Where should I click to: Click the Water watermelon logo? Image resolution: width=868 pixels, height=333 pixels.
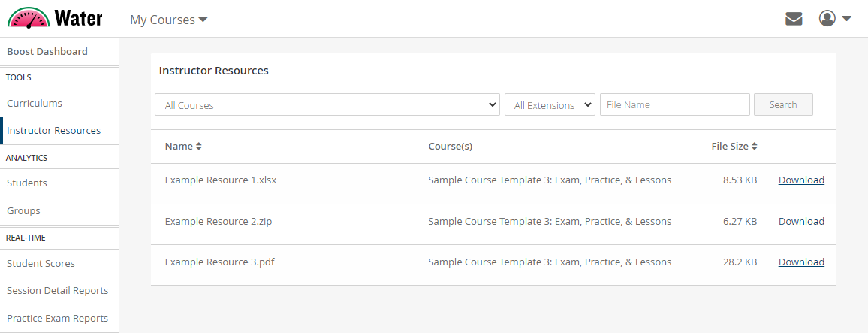tap(54, 18)
